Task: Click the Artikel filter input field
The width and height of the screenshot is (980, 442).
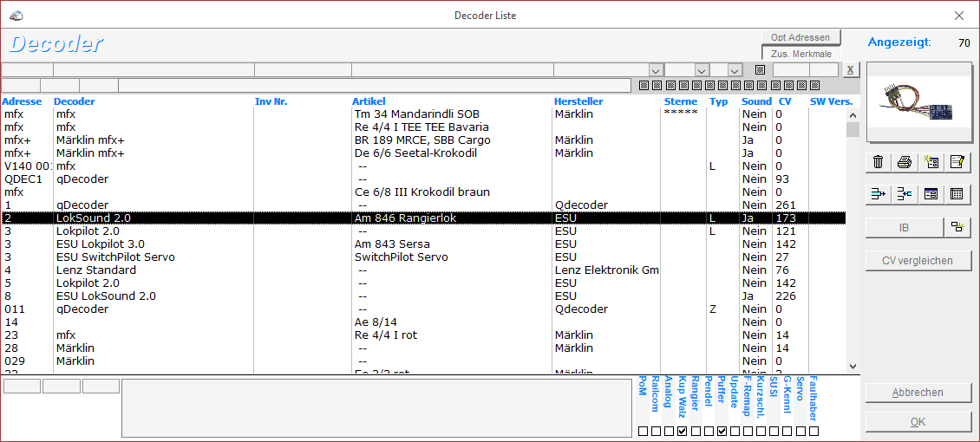Action: [453, 70]
